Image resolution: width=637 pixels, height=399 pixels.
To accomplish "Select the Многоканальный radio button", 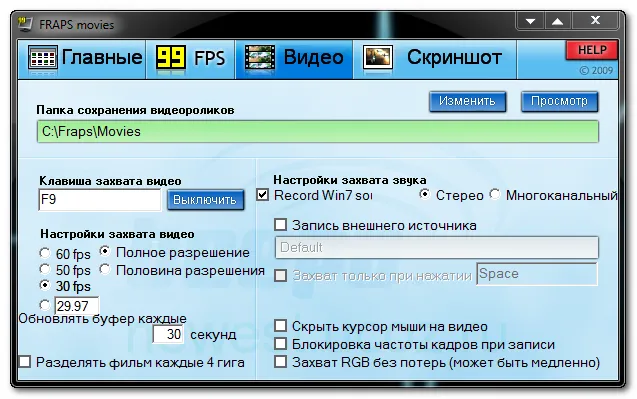I will 495,195.
